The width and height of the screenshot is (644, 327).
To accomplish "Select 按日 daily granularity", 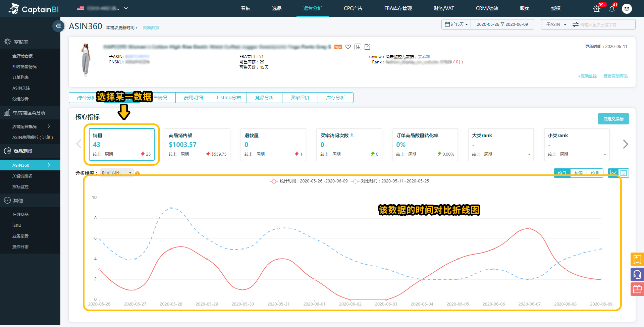I will point(562,173).
